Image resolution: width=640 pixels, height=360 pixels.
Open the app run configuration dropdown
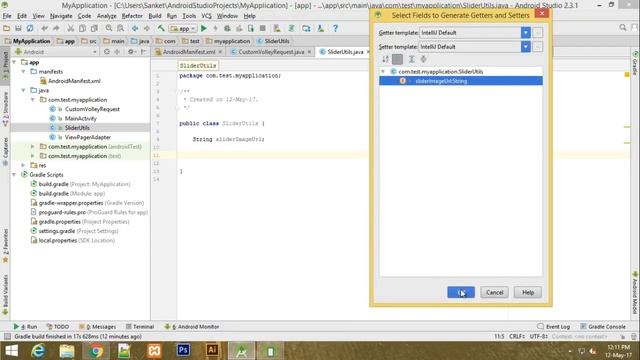coord(183,29)
